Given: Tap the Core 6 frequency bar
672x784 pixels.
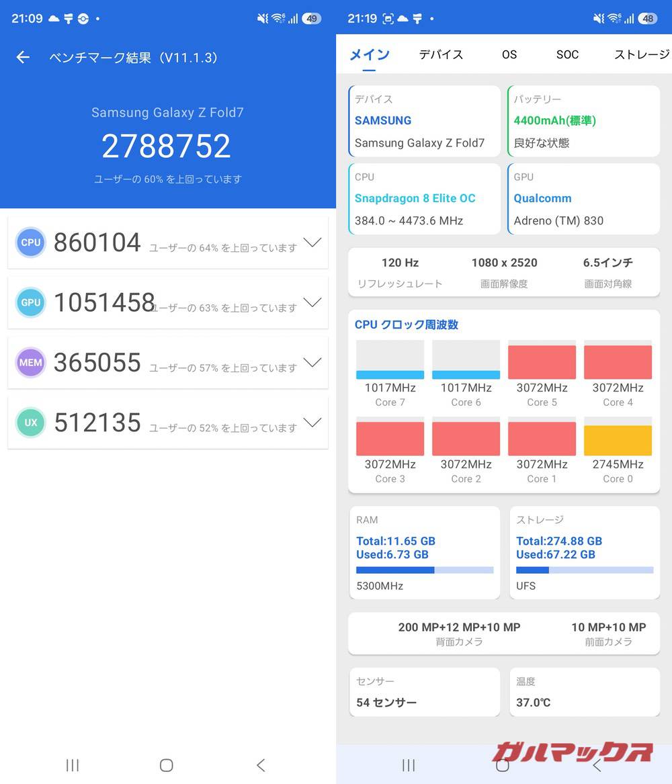Looking at the screenshot, I should (466, 359).
